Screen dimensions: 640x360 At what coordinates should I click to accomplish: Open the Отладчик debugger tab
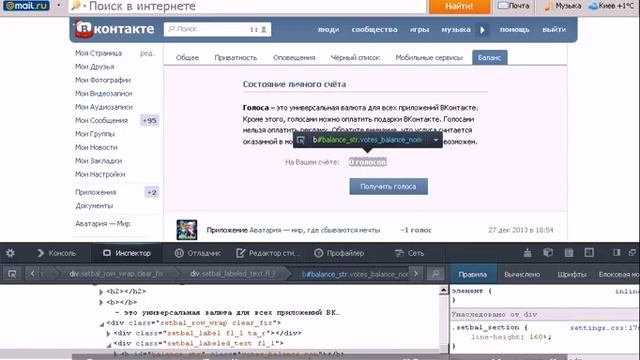(198, 253)
